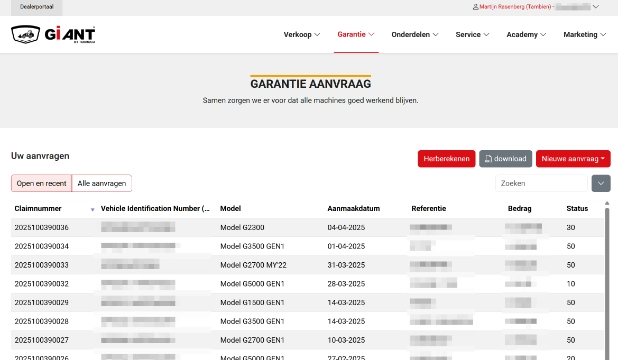Open the Dealerportaal tab
This screenshot has width=618, height=360.
pyautogui.click(x=37, y=7)
